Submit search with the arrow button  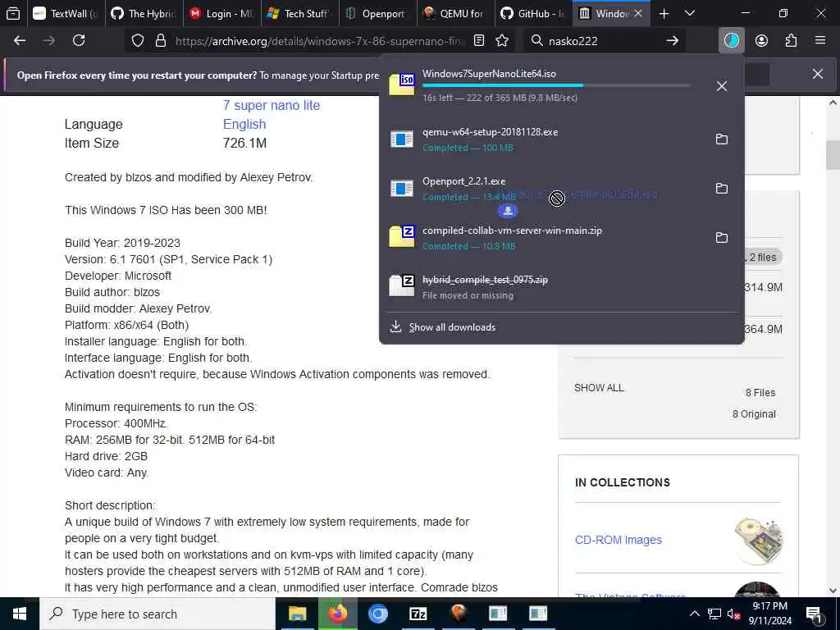click(x=673, y=41)
